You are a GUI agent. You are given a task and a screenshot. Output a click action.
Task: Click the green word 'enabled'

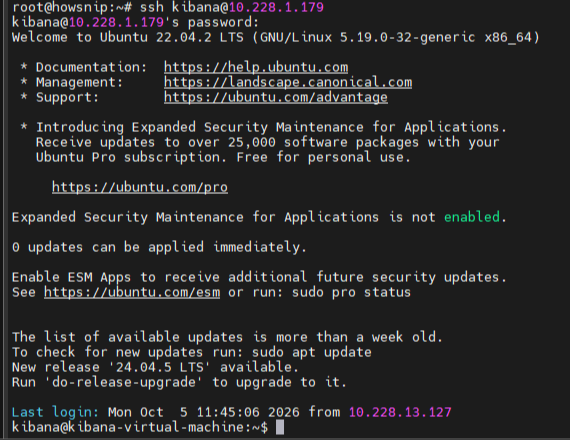pos(471,217)
